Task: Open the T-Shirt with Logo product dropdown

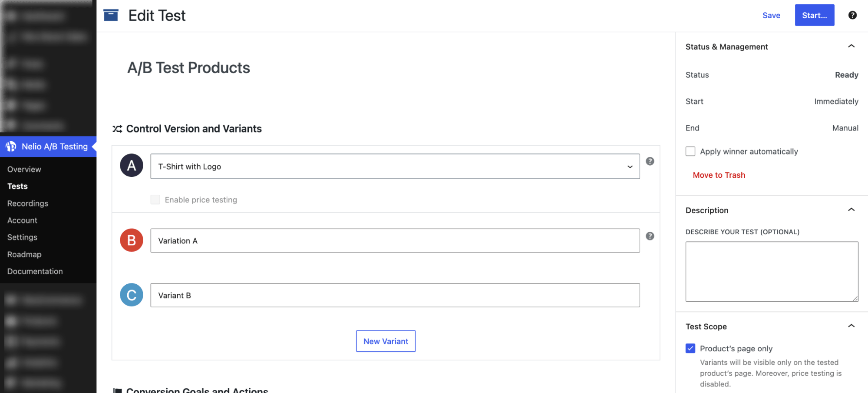Action: pyautogui.click(x=395, y=166)
